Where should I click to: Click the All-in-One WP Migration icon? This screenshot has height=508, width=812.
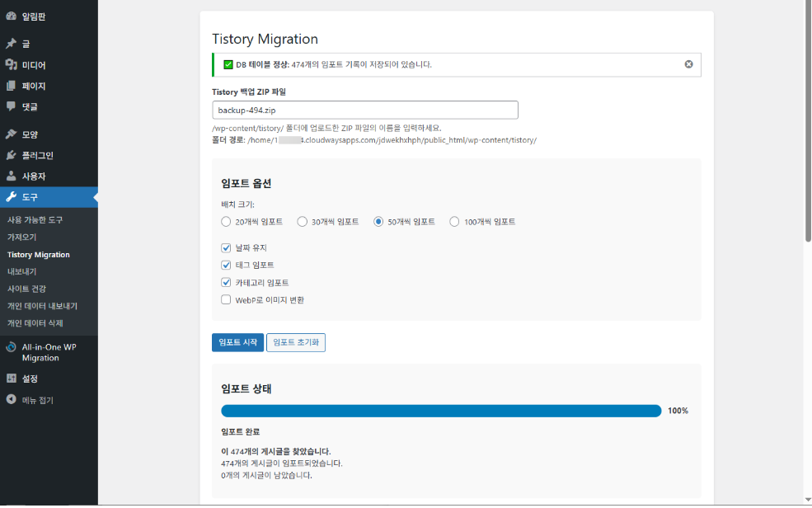click(x=11, y=347)
